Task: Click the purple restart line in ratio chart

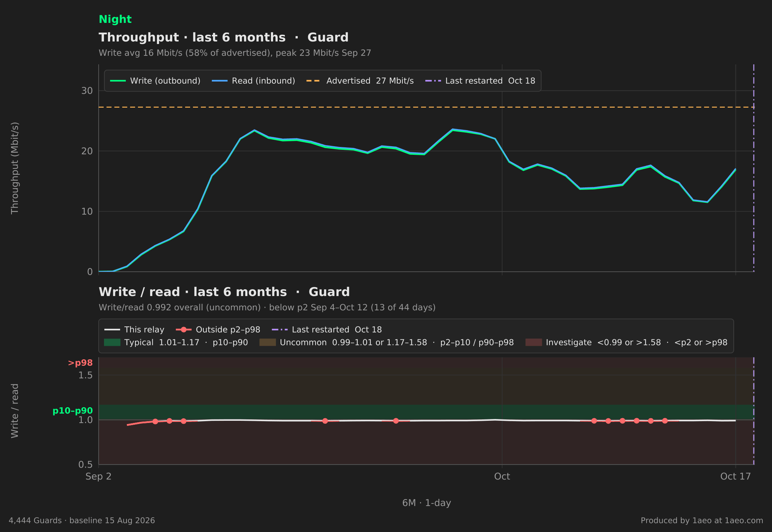Action: pos(754,411)
